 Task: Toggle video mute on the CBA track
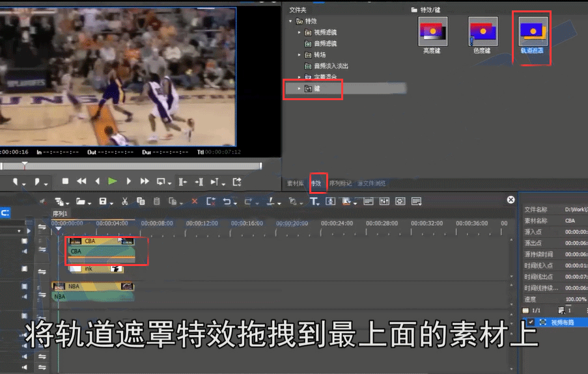(24, 241)
